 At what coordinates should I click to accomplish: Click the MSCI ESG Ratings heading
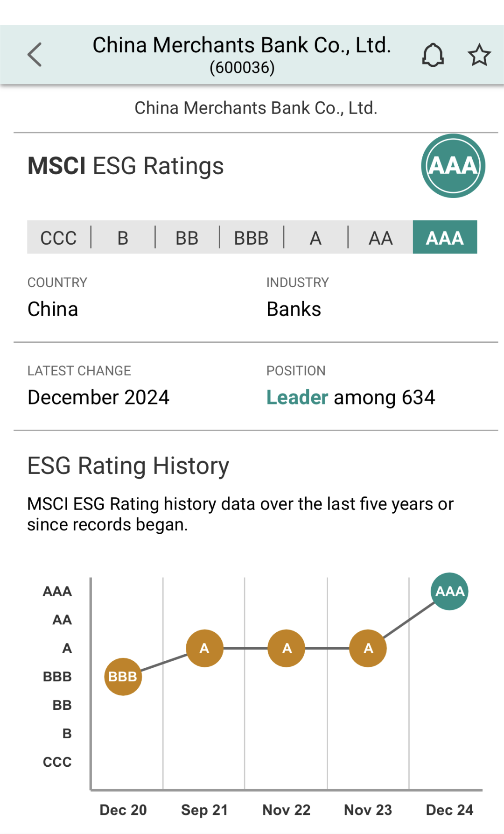tap(126, 166)
